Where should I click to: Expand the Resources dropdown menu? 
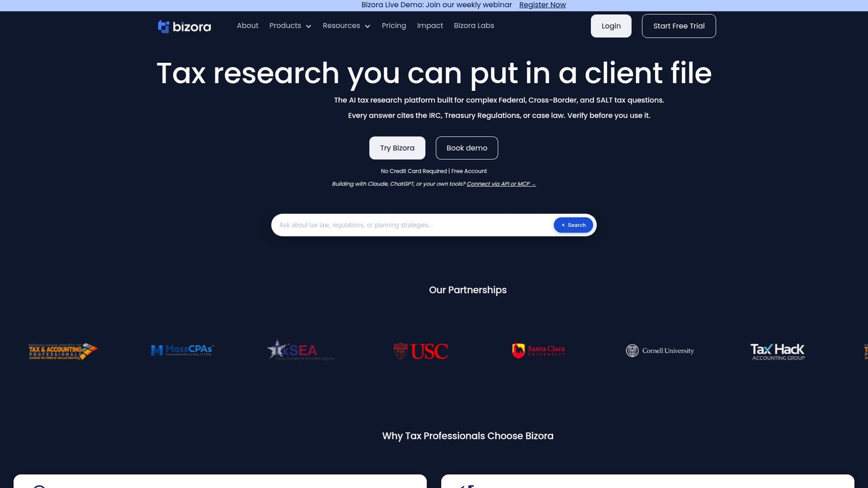coord(346,26)
